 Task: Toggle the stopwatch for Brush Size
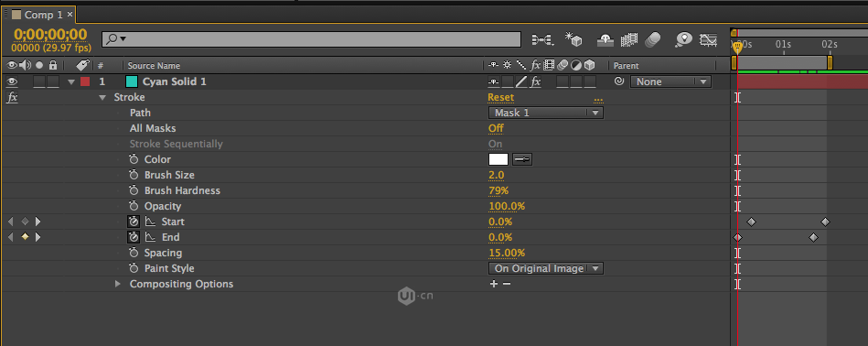click(134, 175)
